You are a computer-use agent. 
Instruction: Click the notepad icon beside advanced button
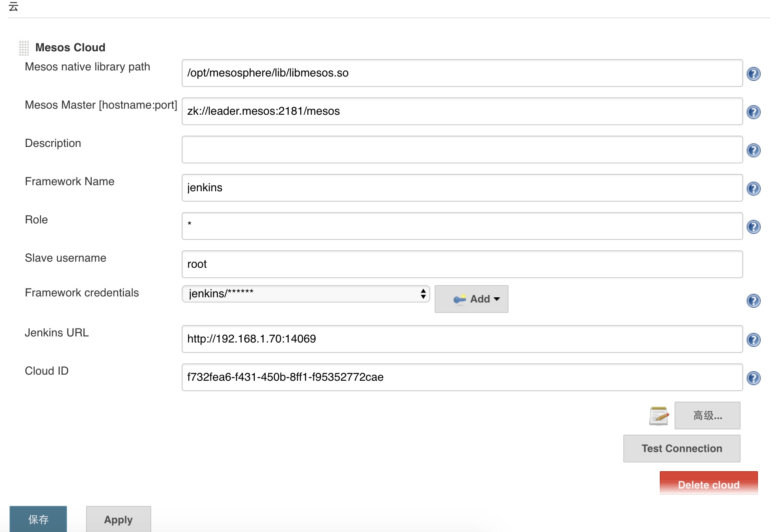[x=659, y=416]
